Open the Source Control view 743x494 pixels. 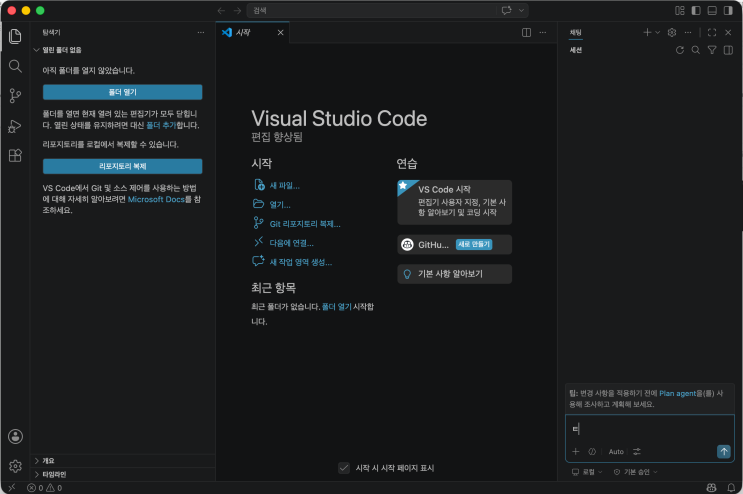coord(15,96)
